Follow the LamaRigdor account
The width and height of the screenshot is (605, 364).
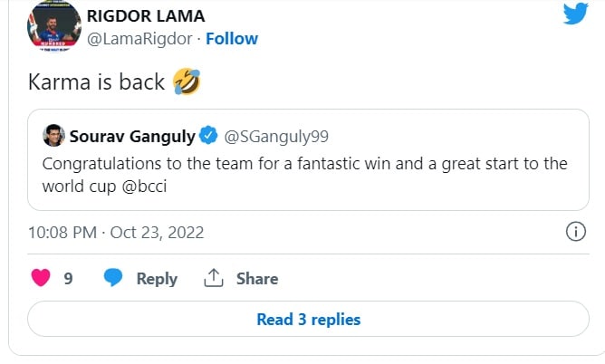[x=232, y=39]
